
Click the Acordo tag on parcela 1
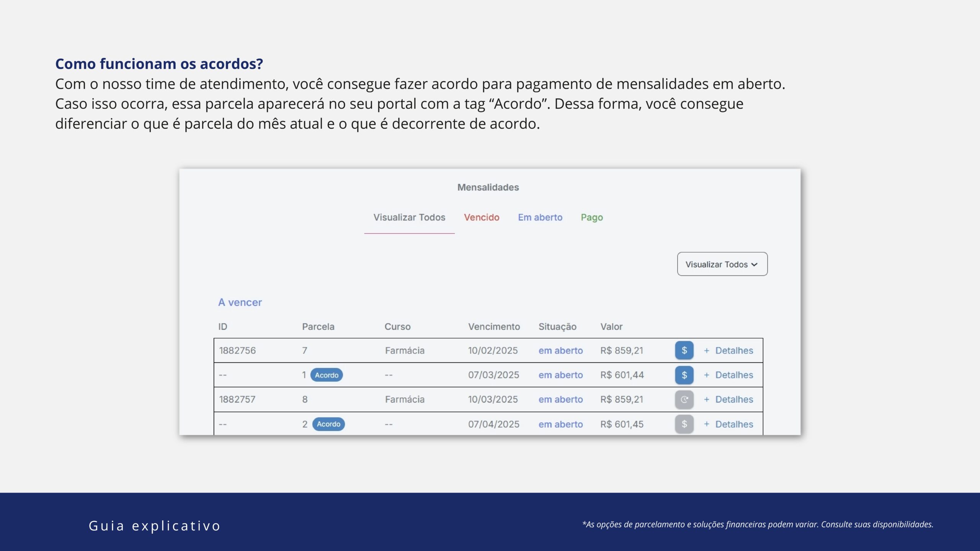pyautogui.click(x=326, y=375)
